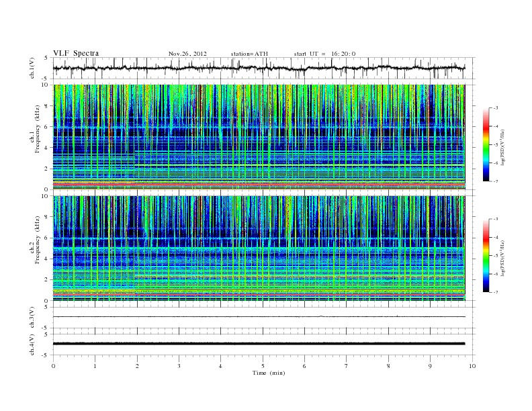Click the time axis tick label '10'
Viewport: 532px width, 411px height.
[x=472, y=366]
